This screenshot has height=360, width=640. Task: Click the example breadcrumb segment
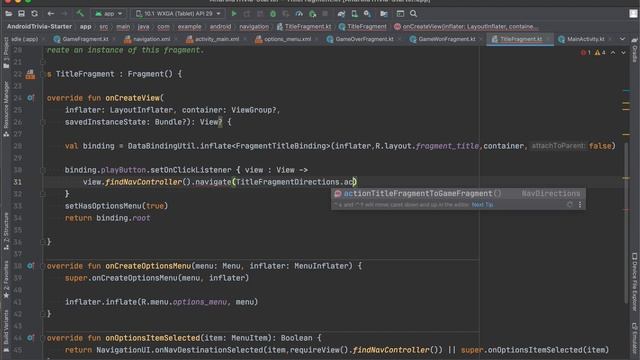(x=189, y=27)
